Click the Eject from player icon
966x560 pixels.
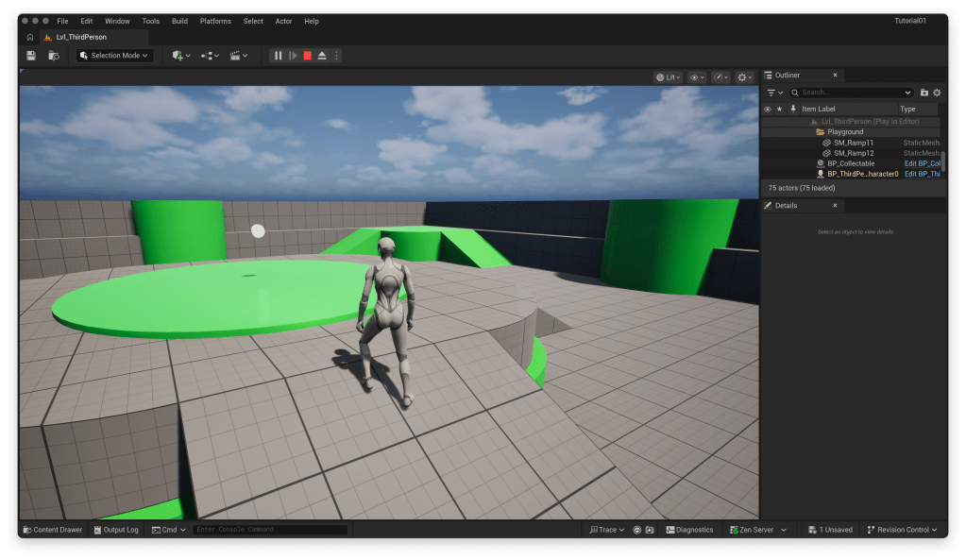pyautogui.click(x=322, y=56)
